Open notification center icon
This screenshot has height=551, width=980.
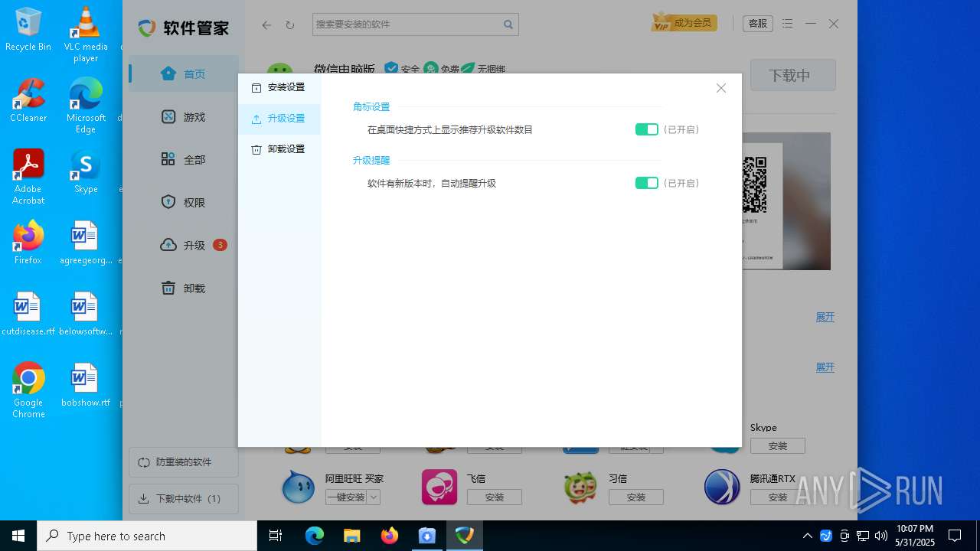pos(955,536)
